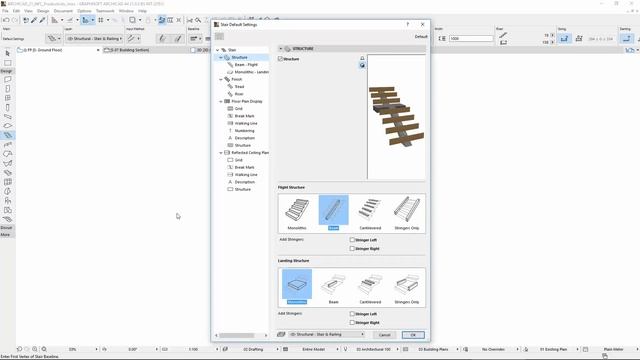Open the Window menu

[126, 11]
